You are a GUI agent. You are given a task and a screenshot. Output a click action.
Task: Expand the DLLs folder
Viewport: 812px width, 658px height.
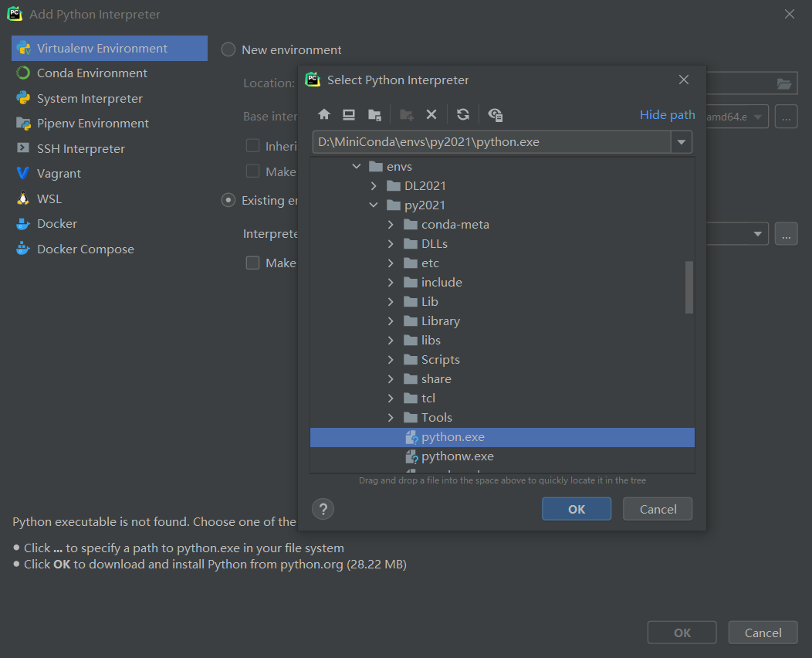(391, 243)
